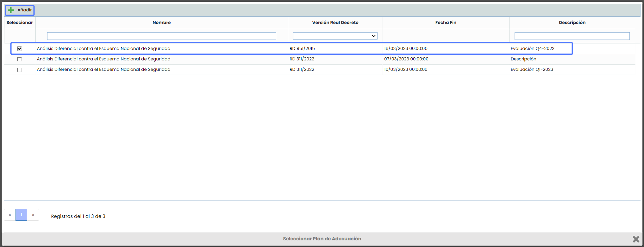Click the Evaluación Q4-2022 description cell

click(532, 48)
